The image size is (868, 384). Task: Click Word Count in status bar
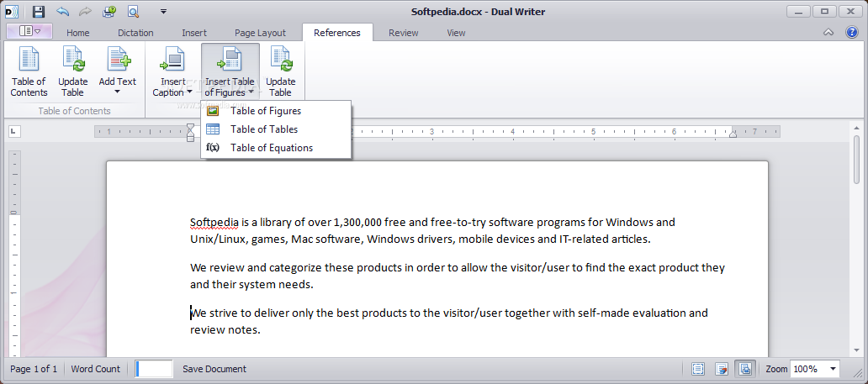(x=95, y=369)
